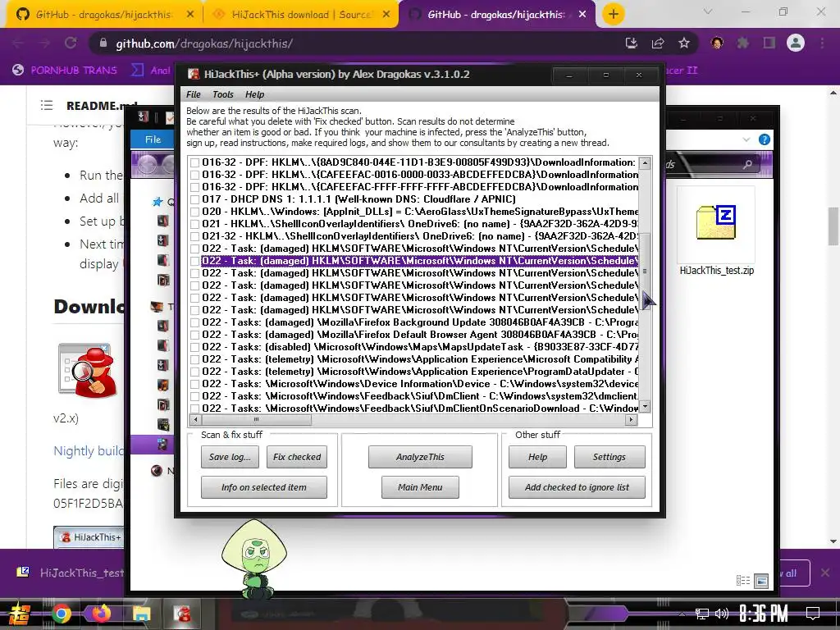Open Firefox from the taskbar
Screen dimensions: 840x630
(x=101, y=614)
